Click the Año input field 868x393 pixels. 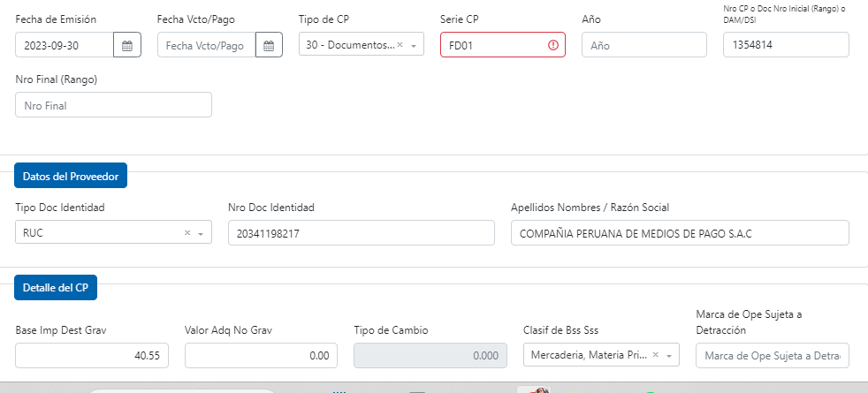click(x=644, y=45)
